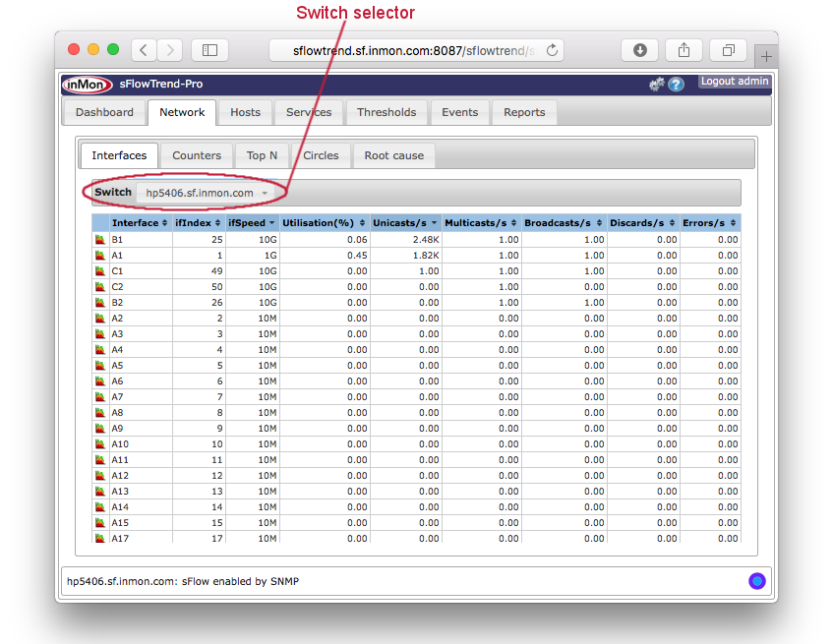The image size is (833, 644).
Task: Open the Events tab
Action: coord(460,112)
